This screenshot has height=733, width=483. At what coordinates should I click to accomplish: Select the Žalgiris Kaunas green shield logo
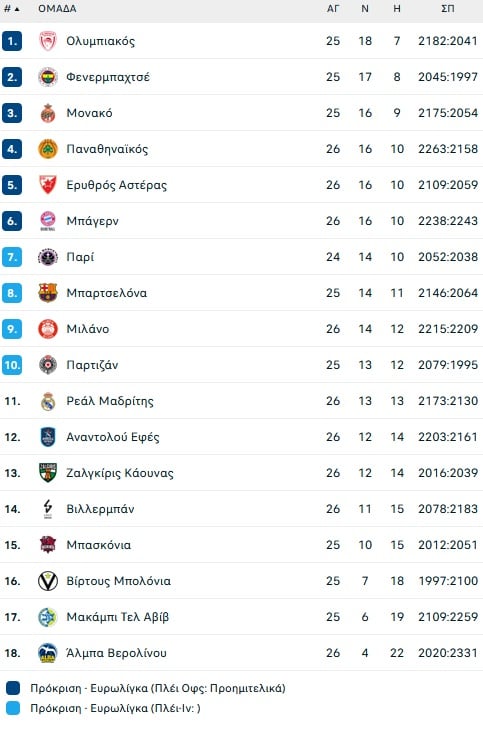48,473
